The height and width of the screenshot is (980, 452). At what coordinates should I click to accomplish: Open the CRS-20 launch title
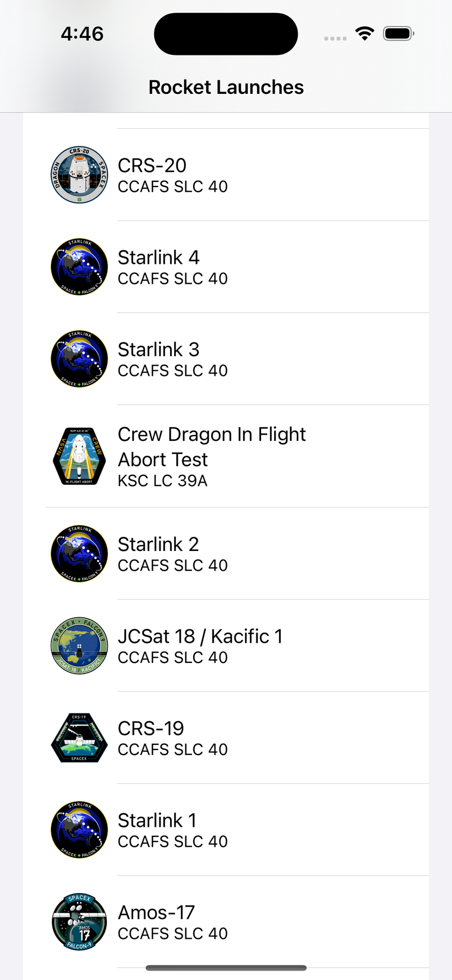coord(152,166)
